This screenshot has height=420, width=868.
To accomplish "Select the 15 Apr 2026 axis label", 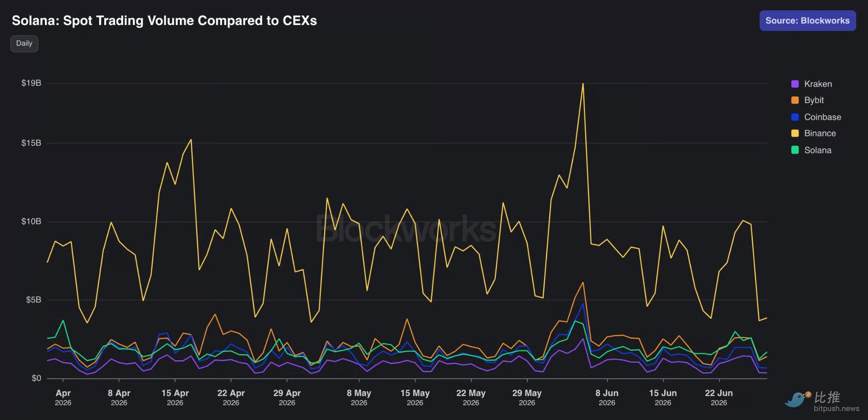I will (x=175, y=397).
